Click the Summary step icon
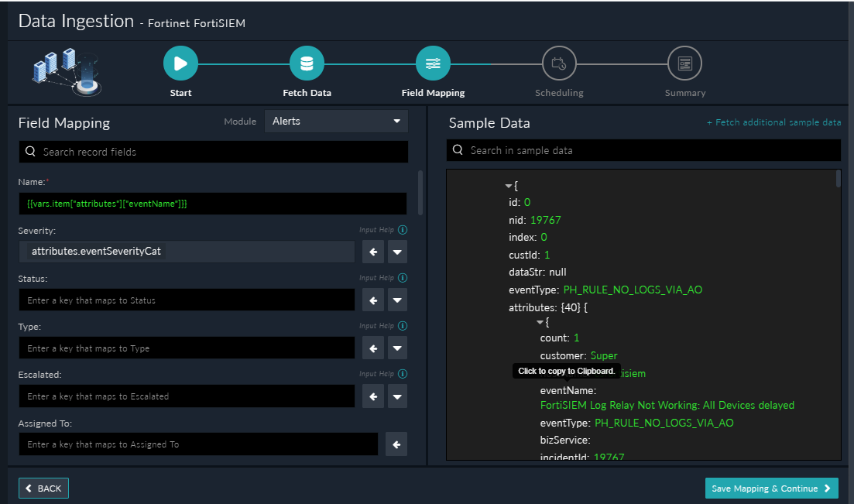The height and width of the screenshot is (504, 854). coord(684,63)
